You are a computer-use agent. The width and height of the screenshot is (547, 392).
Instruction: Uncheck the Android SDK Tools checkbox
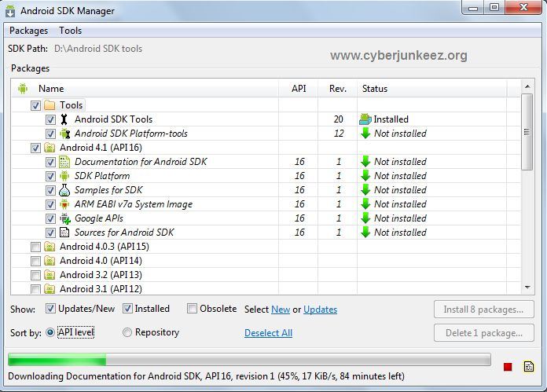click(50, 120)
